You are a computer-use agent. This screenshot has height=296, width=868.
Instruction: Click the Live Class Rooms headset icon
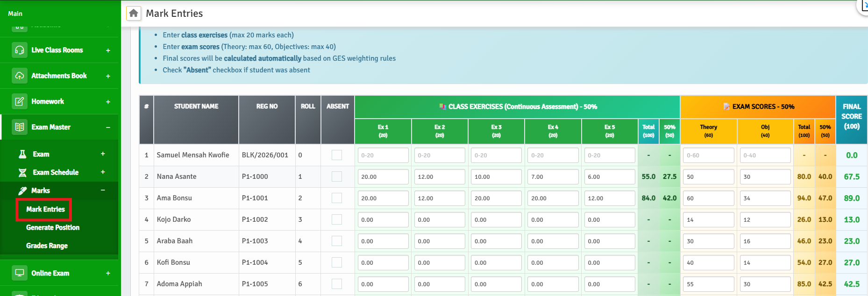[20, 50]
